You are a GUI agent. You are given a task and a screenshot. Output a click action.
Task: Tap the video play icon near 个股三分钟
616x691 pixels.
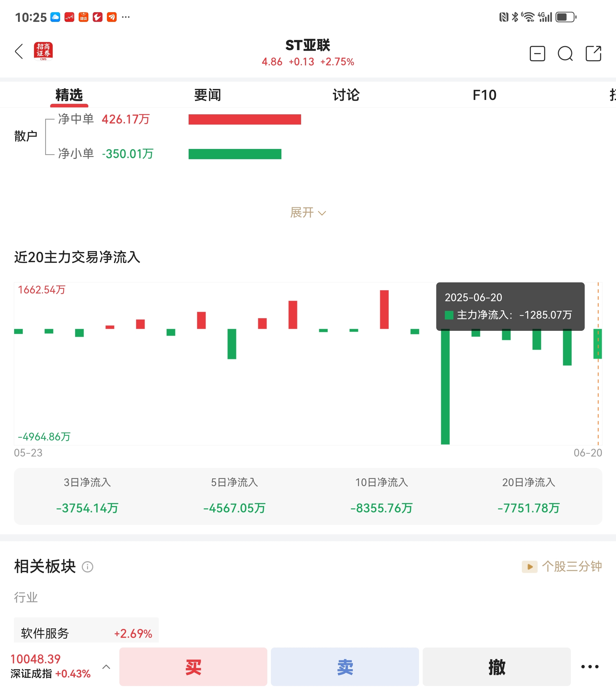pyautogui.click(x=529, y=566)
